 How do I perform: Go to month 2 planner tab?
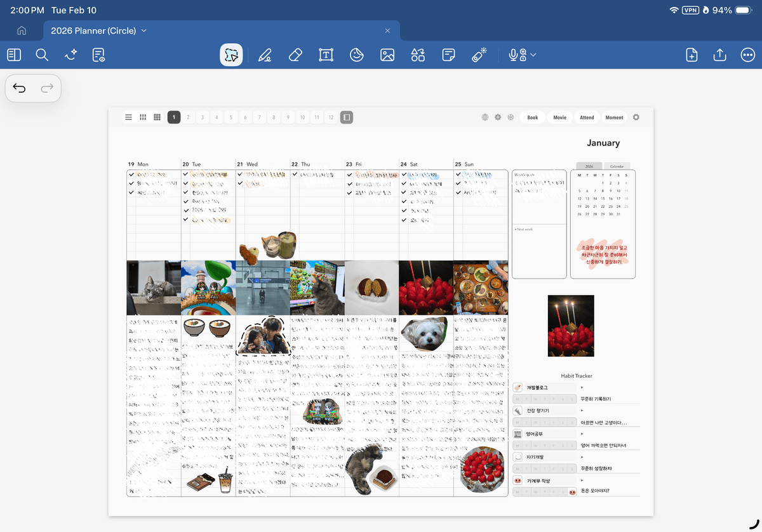(188, 117)
